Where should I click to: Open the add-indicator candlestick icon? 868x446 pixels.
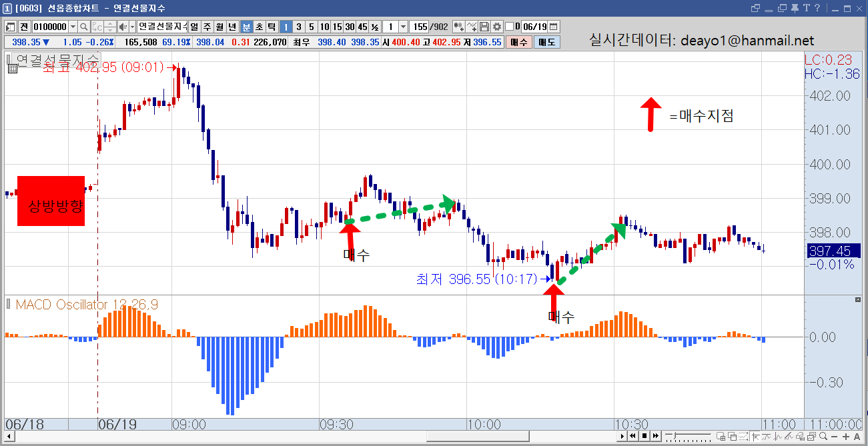[459, 27]
